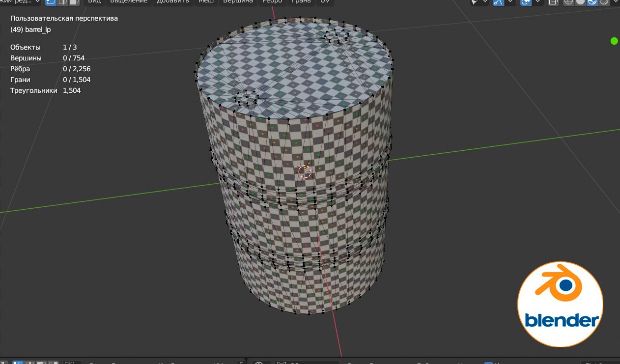Open the UV menu
Viewport: 620px width, 364px height.
325,1
